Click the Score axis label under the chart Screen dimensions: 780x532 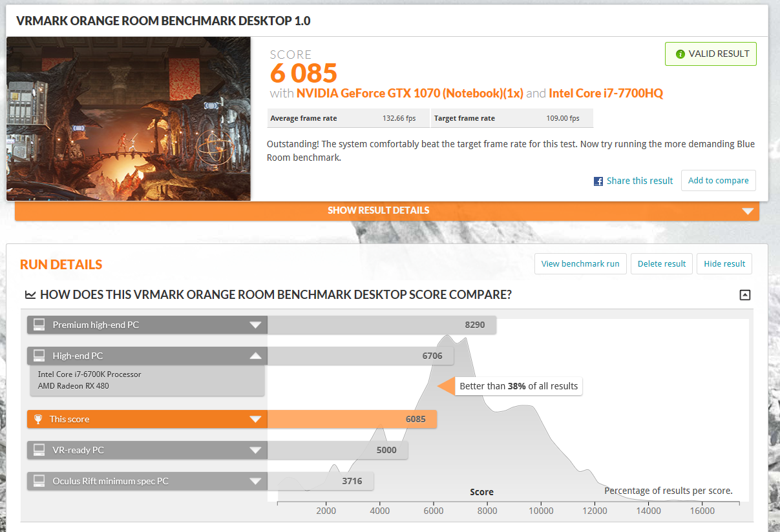point(481,492)
